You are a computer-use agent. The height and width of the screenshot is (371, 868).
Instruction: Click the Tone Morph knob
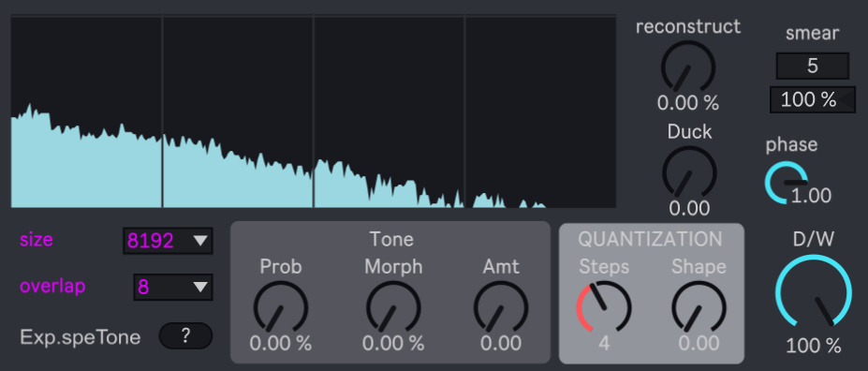point(393,307)
